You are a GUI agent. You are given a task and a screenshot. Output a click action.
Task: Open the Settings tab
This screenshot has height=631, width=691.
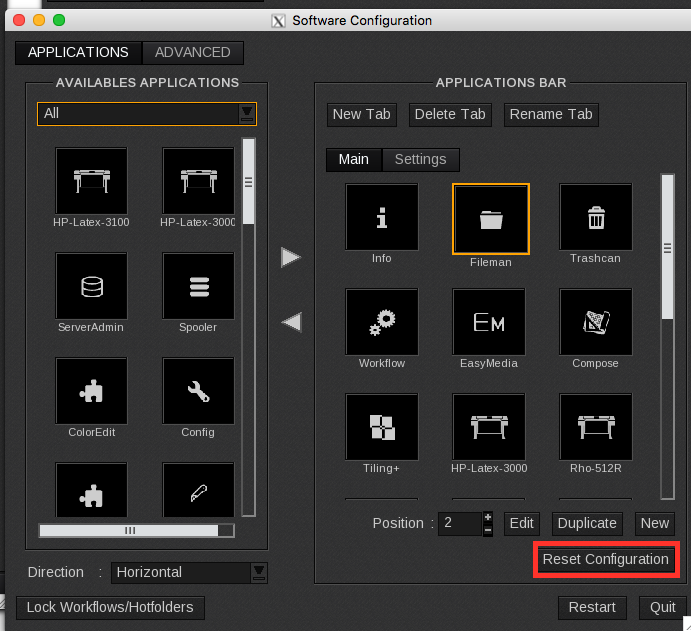(420, 159)
